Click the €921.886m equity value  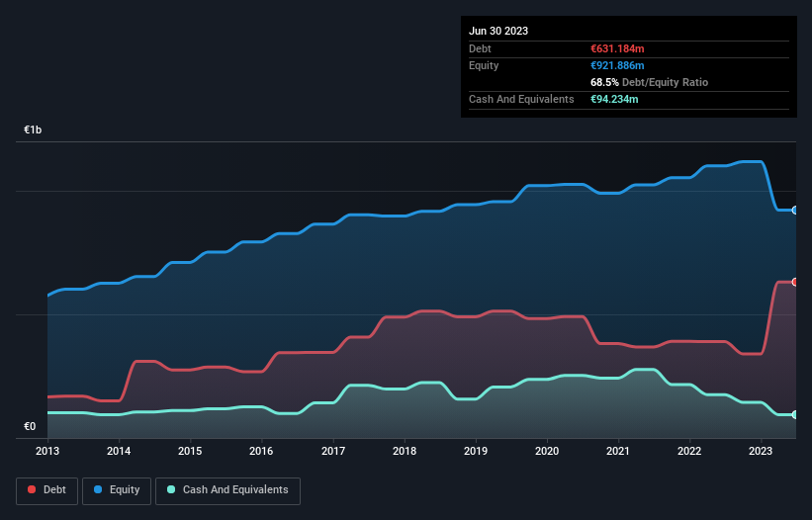pos(617,65)
